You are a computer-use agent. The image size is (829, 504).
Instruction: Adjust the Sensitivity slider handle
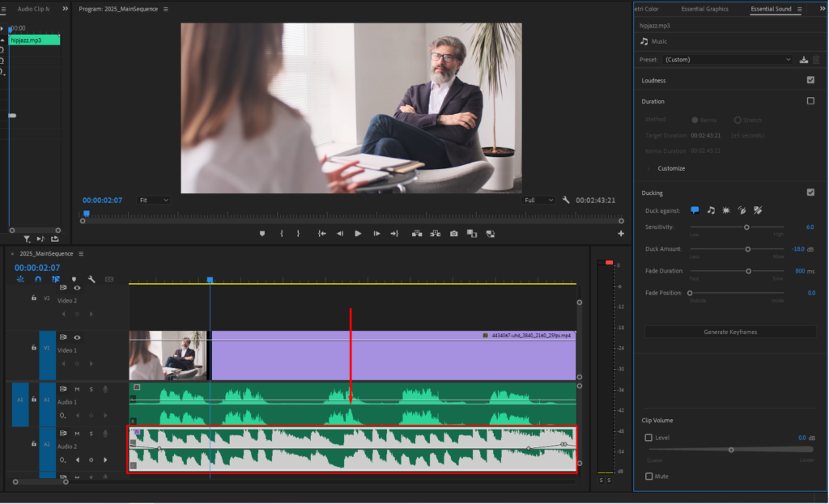click(x=746, y=227)
